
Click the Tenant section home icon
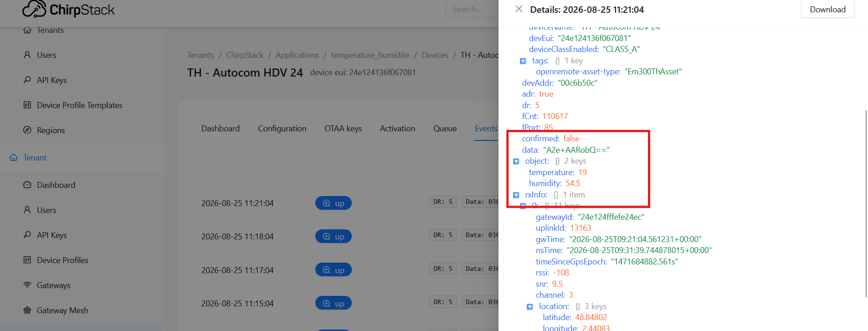pyautogui.click(x=14, y=157)
